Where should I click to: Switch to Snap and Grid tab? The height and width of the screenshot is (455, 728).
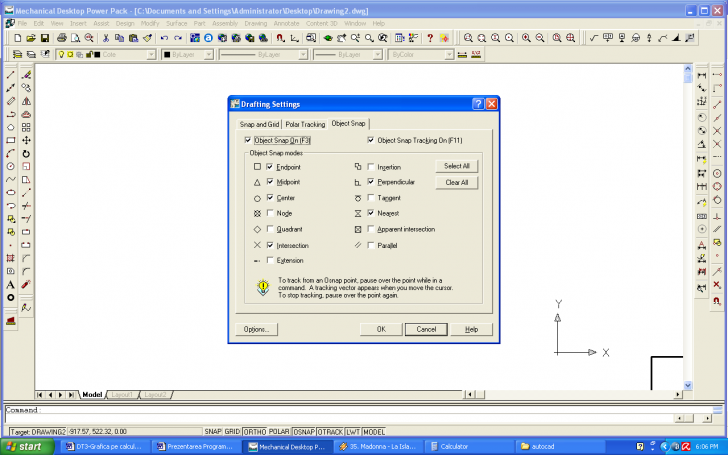click(259, 124)
